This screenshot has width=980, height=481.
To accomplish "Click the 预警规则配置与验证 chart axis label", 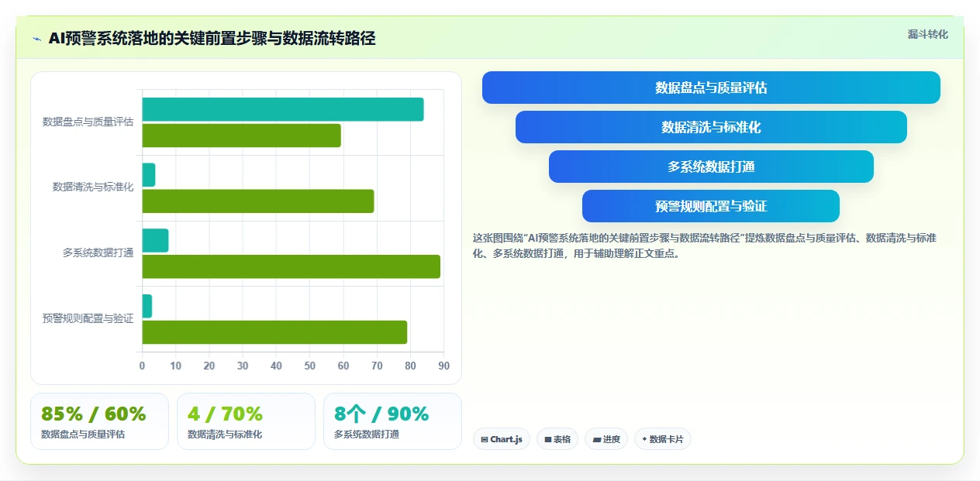I will [88, 318].
